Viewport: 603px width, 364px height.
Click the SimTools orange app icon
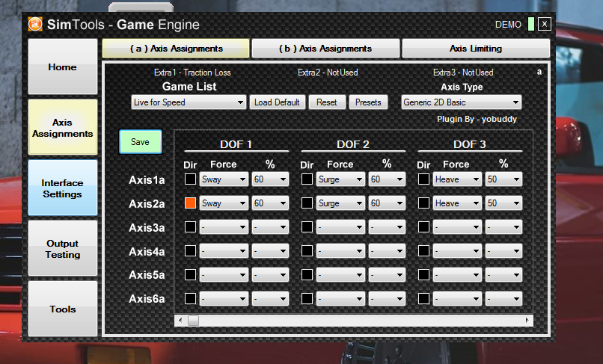pos(35,24)
